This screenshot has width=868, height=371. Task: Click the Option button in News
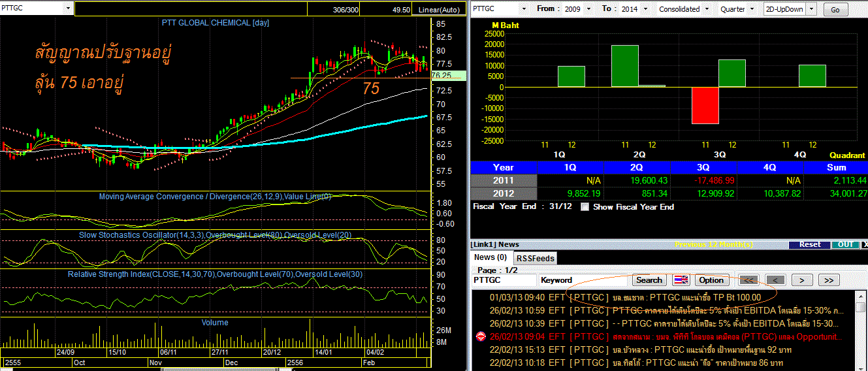(x=711, y=280)
